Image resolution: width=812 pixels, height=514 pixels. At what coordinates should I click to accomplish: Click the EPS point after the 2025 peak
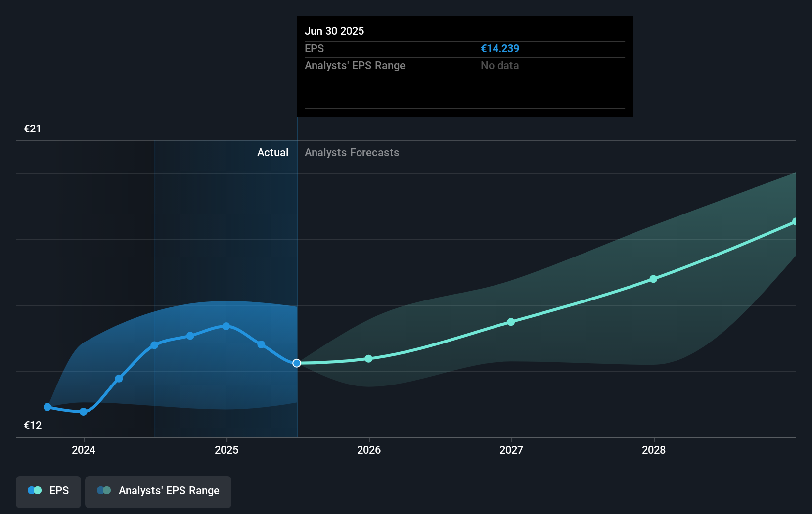(x=261, y=344)
